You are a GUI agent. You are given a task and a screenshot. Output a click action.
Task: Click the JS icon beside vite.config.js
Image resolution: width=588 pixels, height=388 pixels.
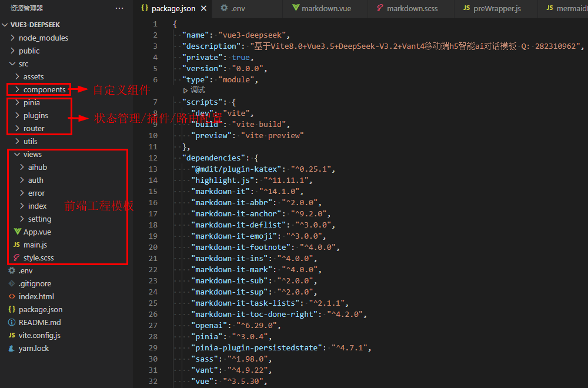tap(12, 335)
